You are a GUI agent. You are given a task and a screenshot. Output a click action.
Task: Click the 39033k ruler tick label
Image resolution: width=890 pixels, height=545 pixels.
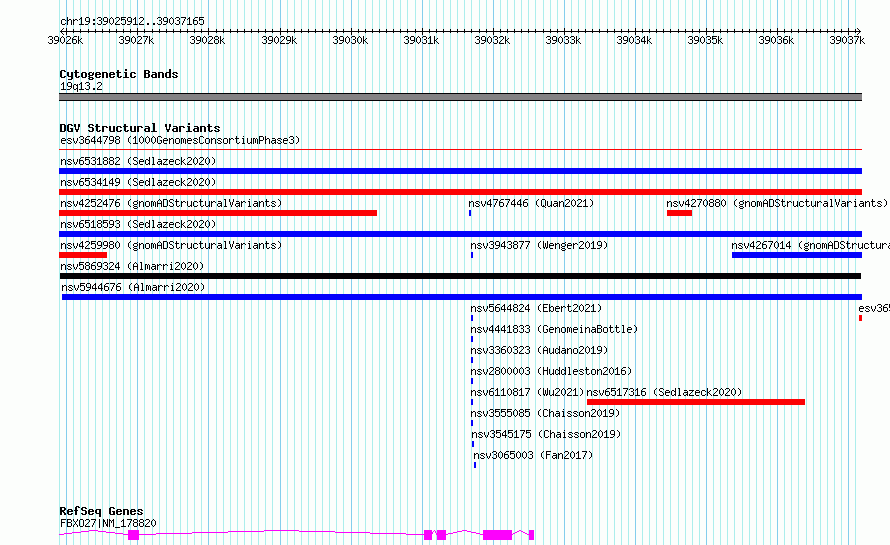coord(563,40)
